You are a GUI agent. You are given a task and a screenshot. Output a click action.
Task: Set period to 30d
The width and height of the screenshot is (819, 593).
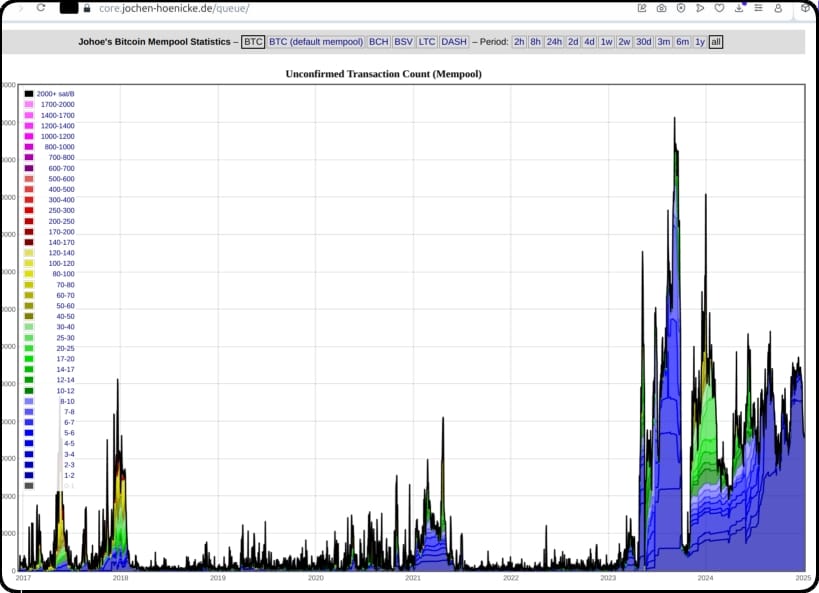pos(644,42)
